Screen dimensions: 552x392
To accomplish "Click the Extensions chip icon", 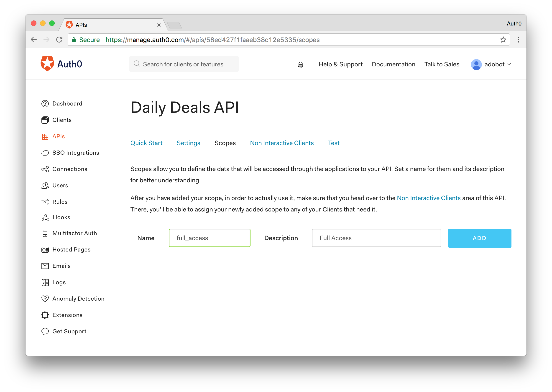I will (x=45, y=315).
